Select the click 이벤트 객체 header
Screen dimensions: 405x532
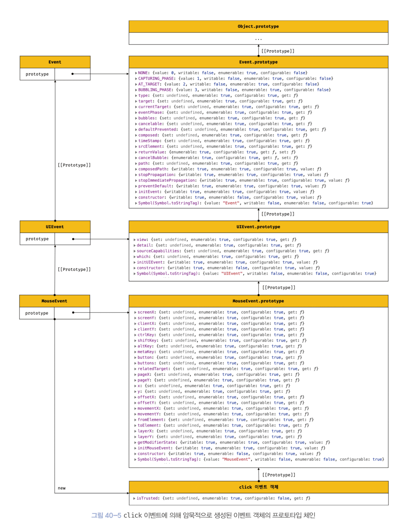pyautogui.click(x=258, y=487)
